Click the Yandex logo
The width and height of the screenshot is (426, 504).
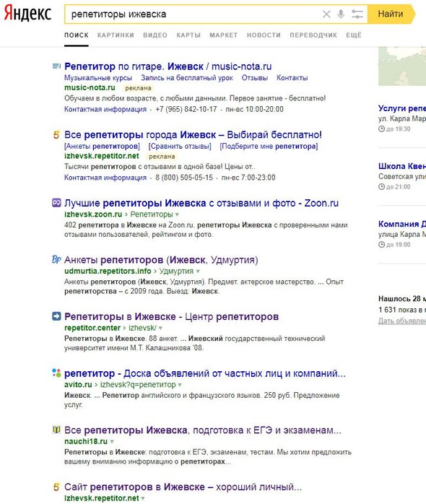click(27, 14)
